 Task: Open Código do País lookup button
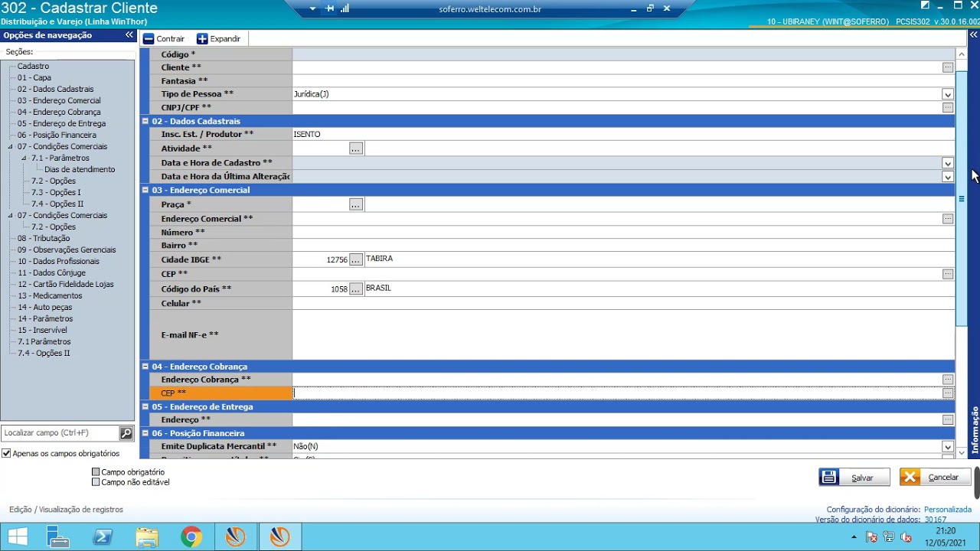(x=355, y=289)
